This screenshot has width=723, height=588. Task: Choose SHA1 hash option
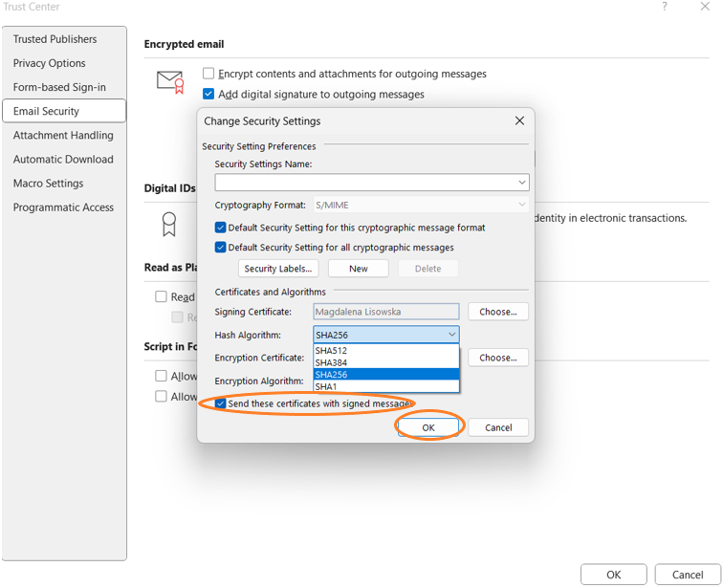pyautogui.click(x=386, y=386)
